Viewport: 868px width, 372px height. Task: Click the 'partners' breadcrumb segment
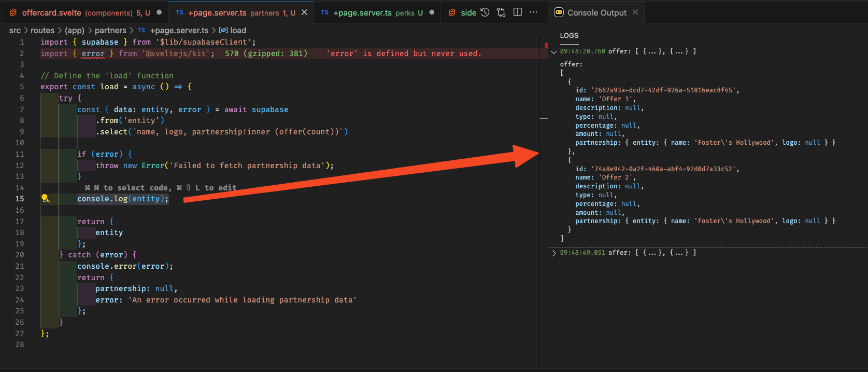click(110, 31)
